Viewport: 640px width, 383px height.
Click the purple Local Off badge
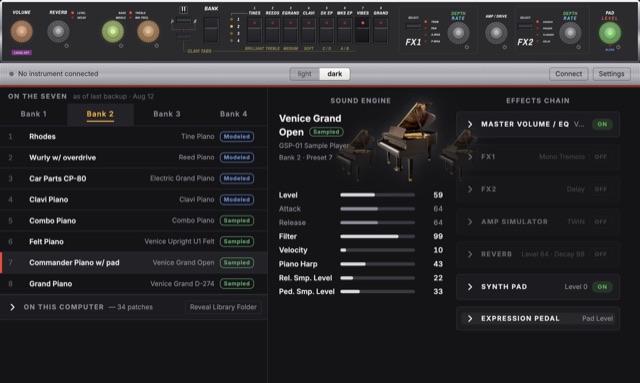click(x=22, y=53)
